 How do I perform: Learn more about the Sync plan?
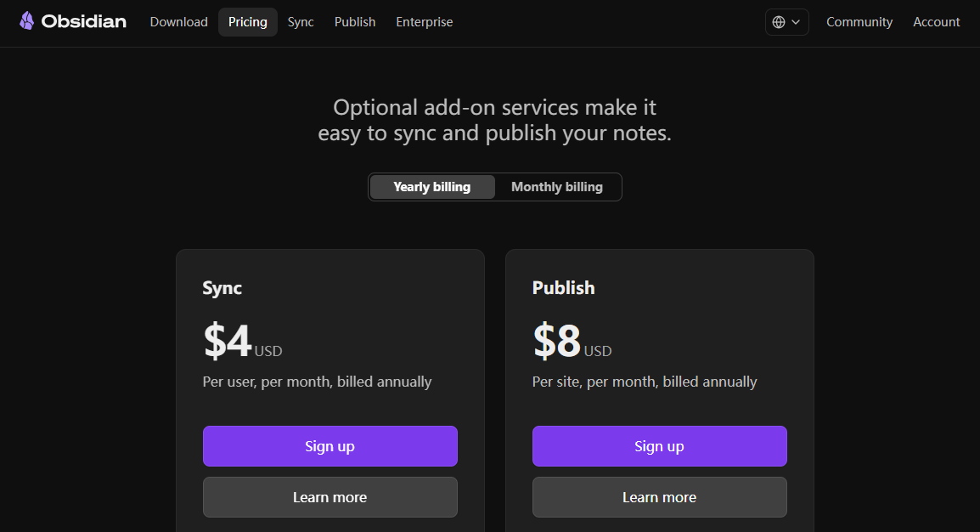(330, 497)
